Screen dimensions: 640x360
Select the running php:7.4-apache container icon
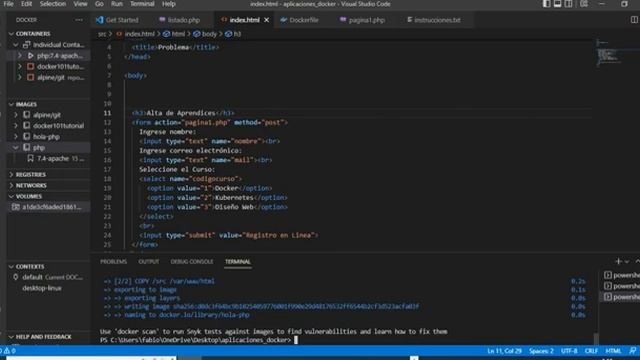tap(31, 56)
